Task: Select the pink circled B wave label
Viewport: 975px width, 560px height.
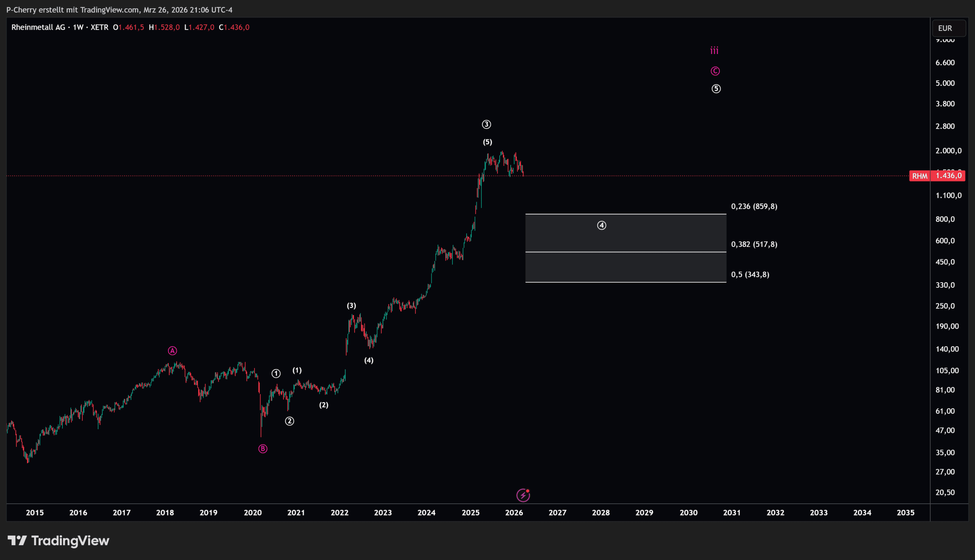Action: pos(262,449)
